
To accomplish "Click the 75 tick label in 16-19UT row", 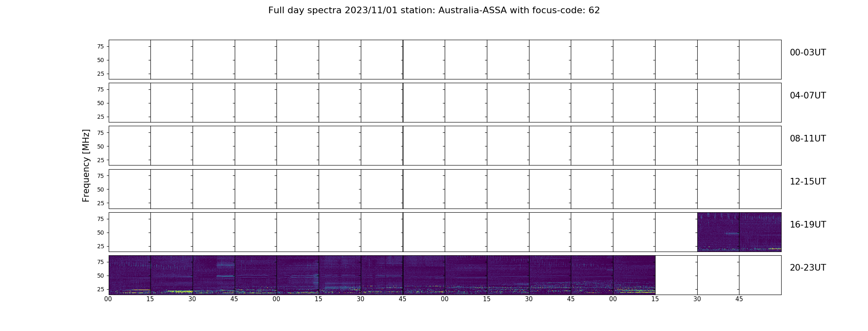I will (100, 219).
